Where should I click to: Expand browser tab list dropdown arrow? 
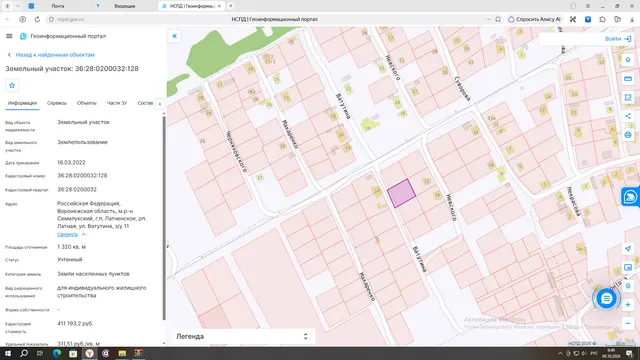[18, 6]
